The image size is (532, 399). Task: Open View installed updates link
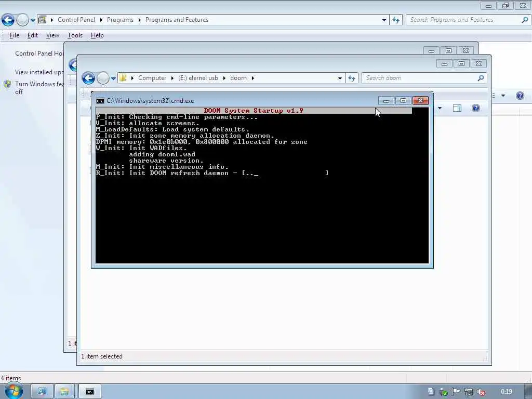39,72
